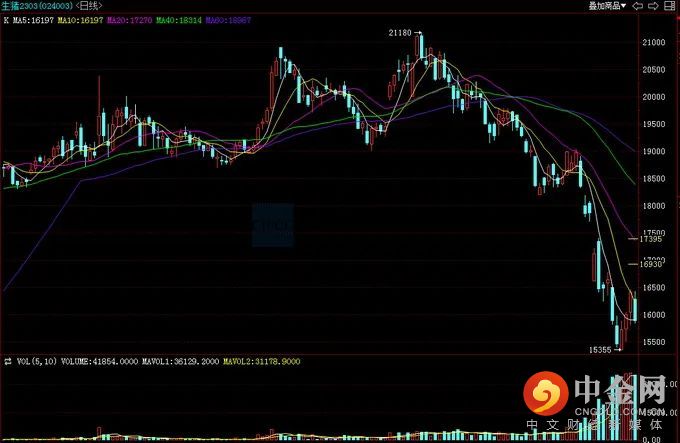Click the purple MA60 indicator label
The height and width of the screenshot is (443, 680).
(x=228, y=20)
